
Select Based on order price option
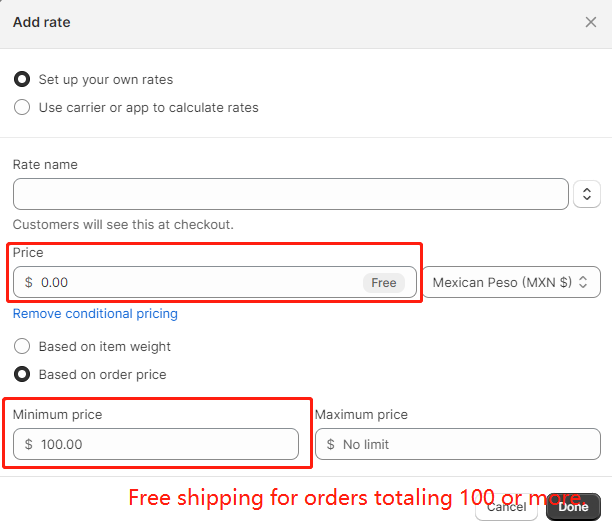[x=22, y=374]
